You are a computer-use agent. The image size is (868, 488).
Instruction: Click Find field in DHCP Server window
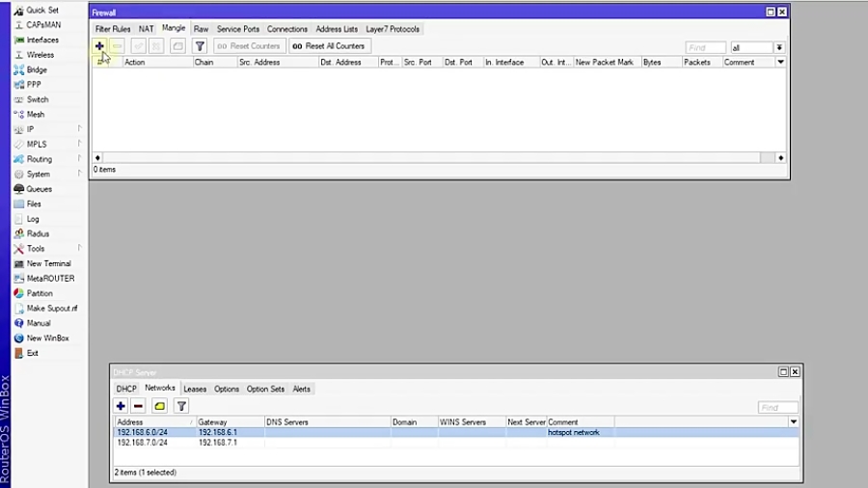[777, 407]
